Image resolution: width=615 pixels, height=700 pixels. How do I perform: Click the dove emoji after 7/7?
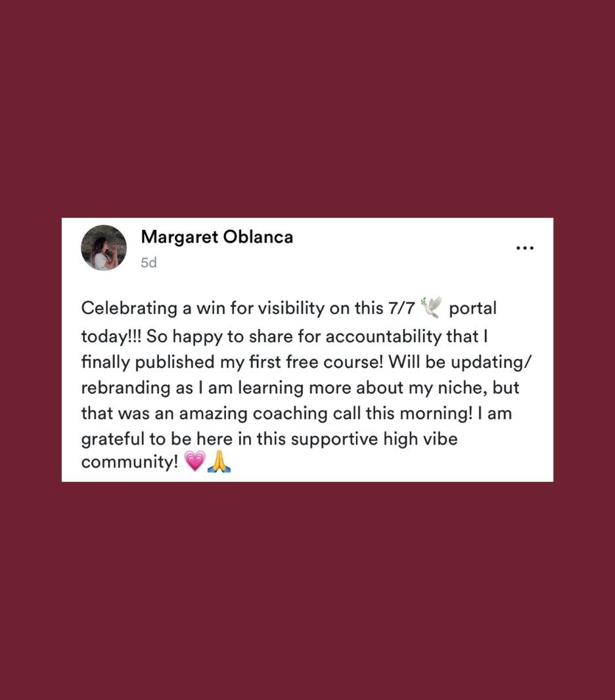(x=432, y=307)
